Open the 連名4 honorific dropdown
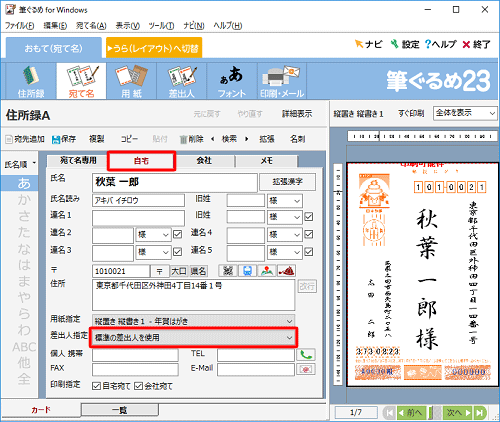 point(285,235)
